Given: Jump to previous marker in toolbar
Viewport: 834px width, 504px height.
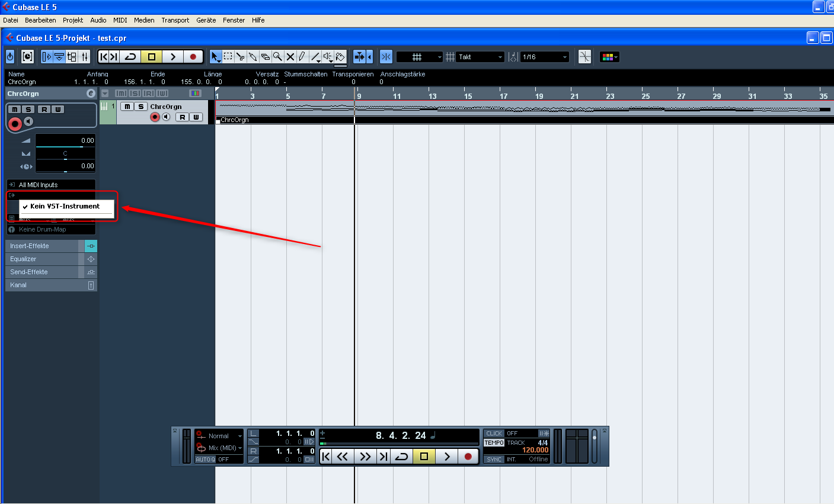Looking at the screenshot, I should [104, 57].
